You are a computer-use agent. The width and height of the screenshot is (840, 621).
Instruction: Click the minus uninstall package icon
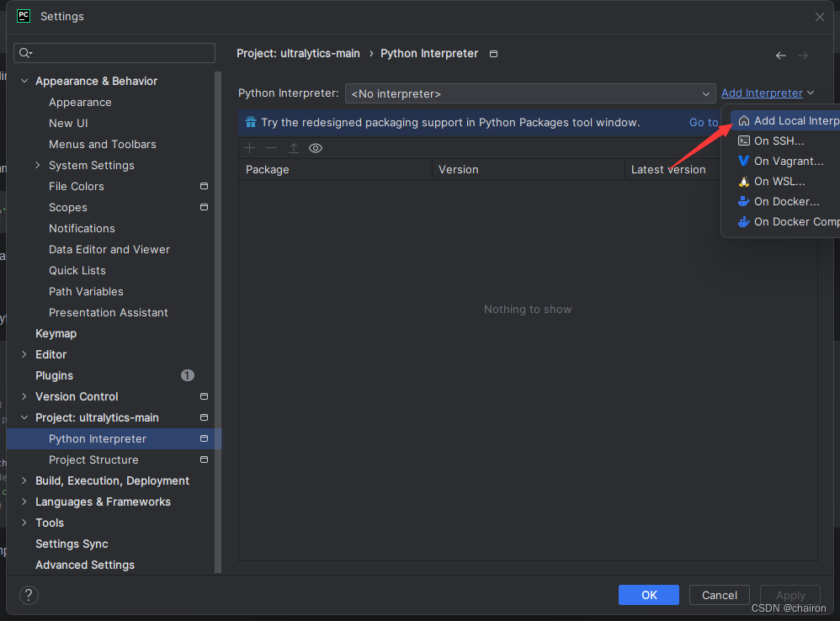[x=272, y=148]
